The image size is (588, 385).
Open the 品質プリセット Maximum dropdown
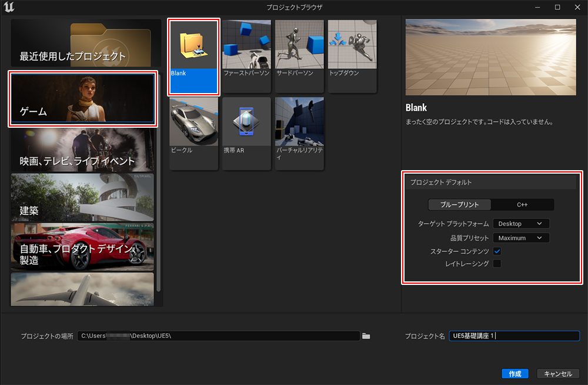pyautogui.click(x=520, y=238)
